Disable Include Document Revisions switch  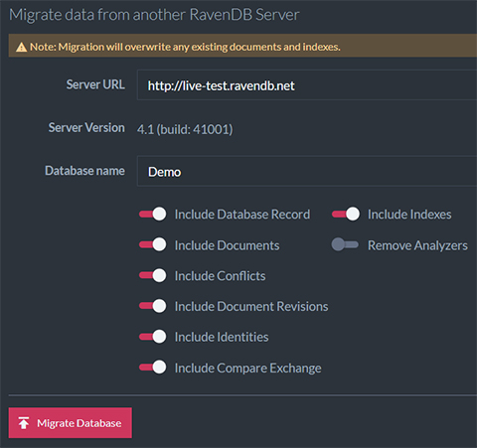click(x=153, y=306)
